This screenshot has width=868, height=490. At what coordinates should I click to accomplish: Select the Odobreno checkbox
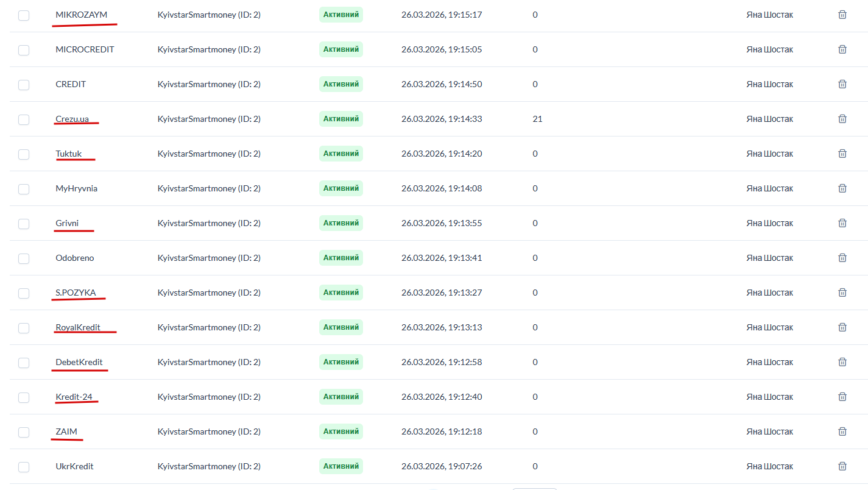(x=24, y=258)
